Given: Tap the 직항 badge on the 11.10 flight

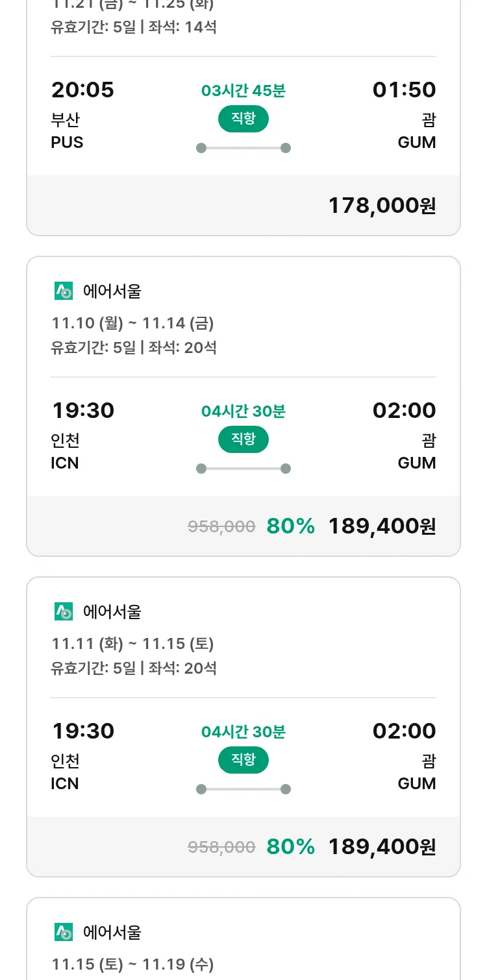Looking at the screenshot, I should point(243,439).
